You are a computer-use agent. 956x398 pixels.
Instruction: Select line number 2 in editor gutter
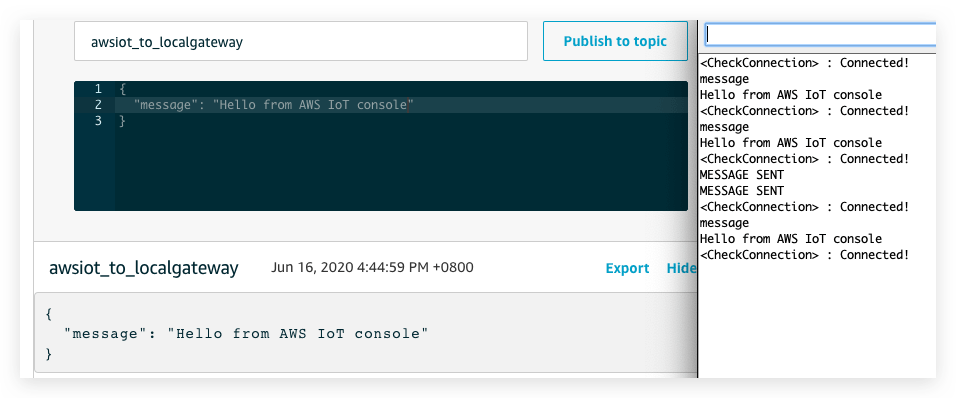pyautogui.click(x=98, y=105)
